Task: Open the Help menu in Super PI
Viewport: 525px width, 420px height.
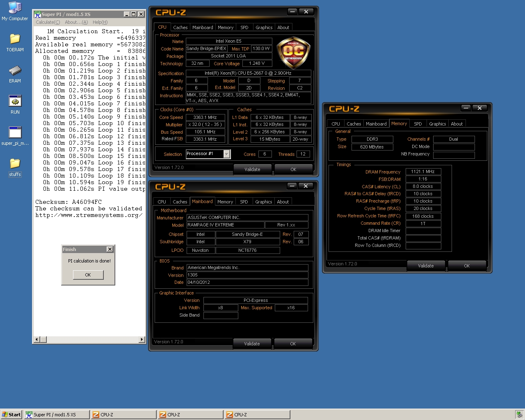Action: [x=100, y=22]
